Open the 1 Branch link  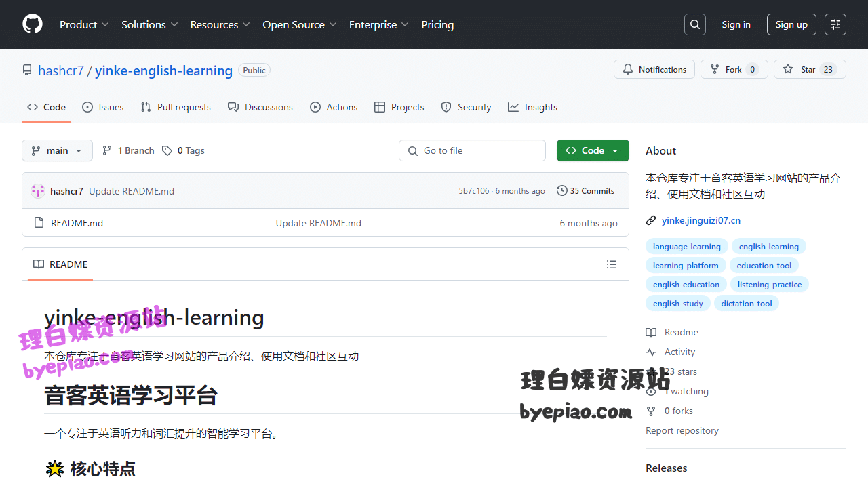point(128,150)
